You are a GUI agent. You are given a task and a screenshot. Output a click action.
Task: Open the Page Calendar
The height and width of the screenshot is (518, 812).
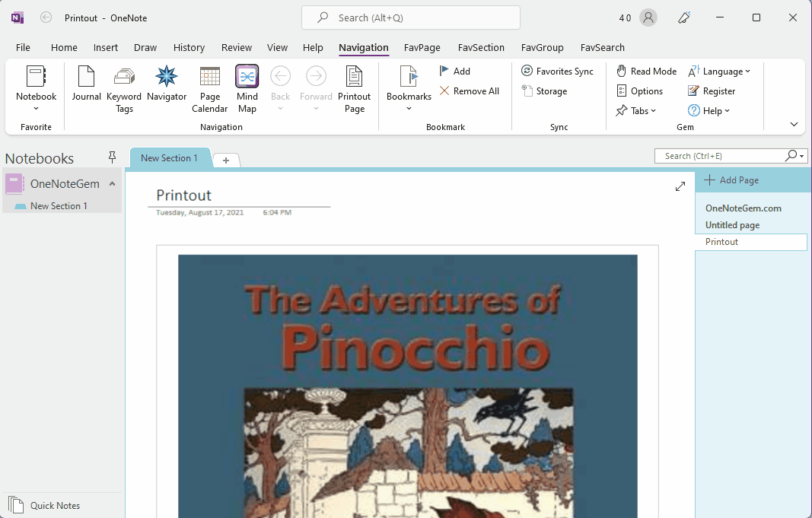point(210,89)
